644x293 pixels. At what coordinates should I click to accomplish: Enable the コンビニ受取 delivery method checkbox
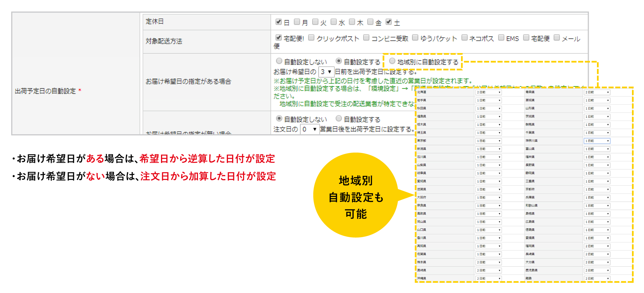[366, 38]
